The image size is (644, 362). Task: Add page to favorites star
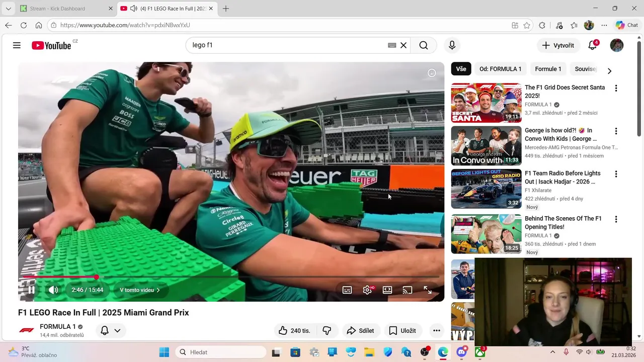coord(527,25)
